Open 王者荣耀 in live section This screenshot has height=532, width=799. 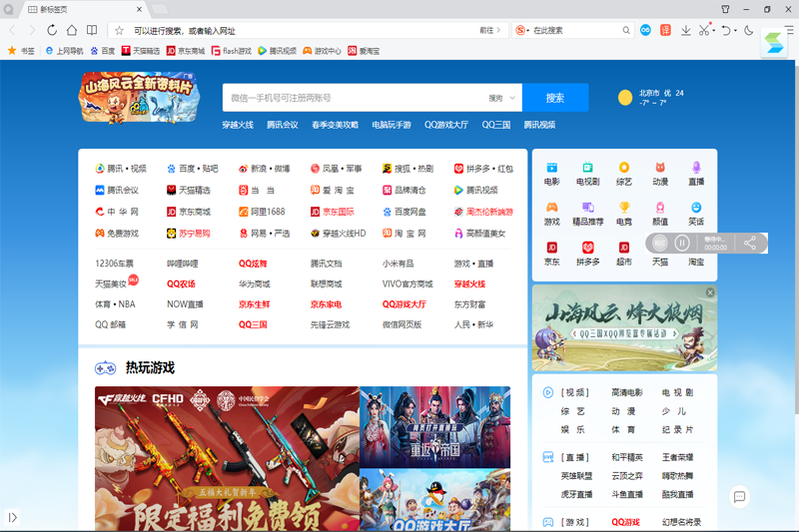[677, 457]
